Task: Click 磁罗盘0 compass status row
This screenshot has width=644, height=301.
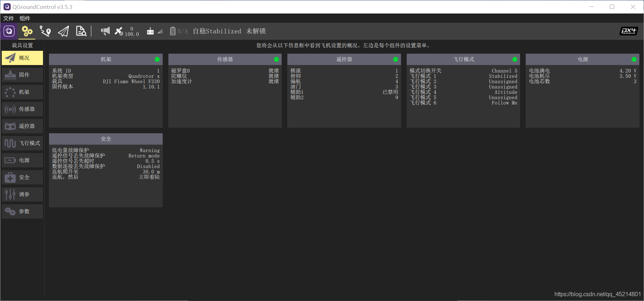Action: [225, 71]
